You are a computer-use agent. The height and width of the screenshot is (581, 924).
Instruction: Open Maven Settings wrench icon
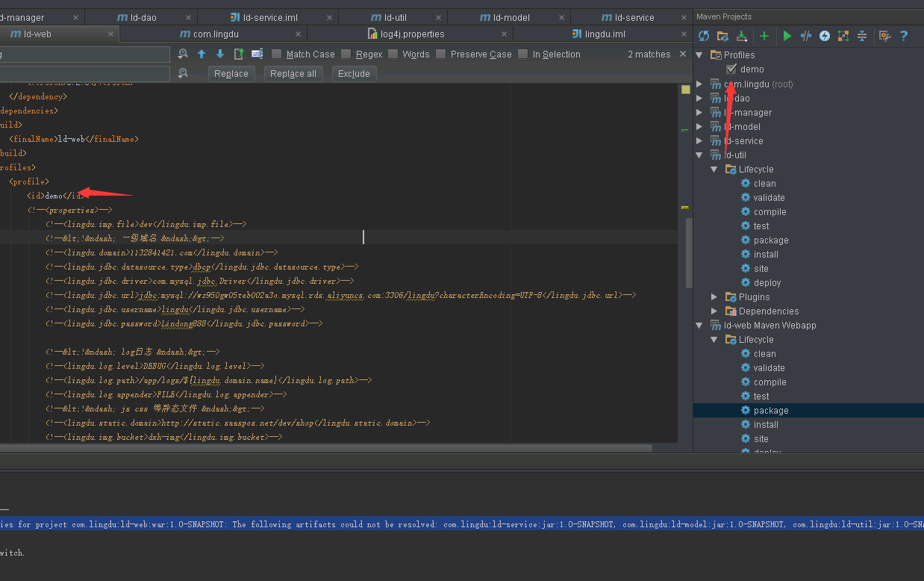[x=884, y=36]
